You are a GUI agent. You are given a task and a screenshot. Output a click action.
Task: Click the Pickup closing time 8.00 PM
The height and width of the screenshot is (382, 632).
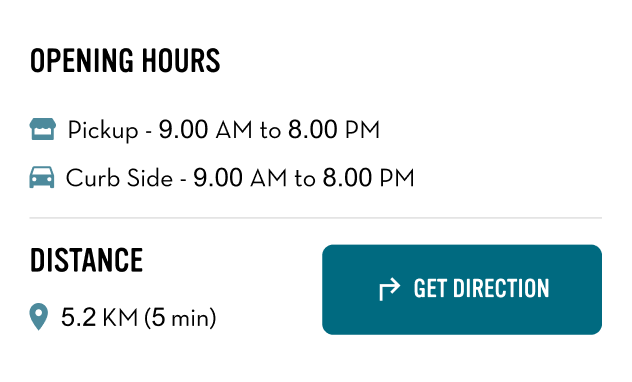pyautogui.click(x=334, y=130)
